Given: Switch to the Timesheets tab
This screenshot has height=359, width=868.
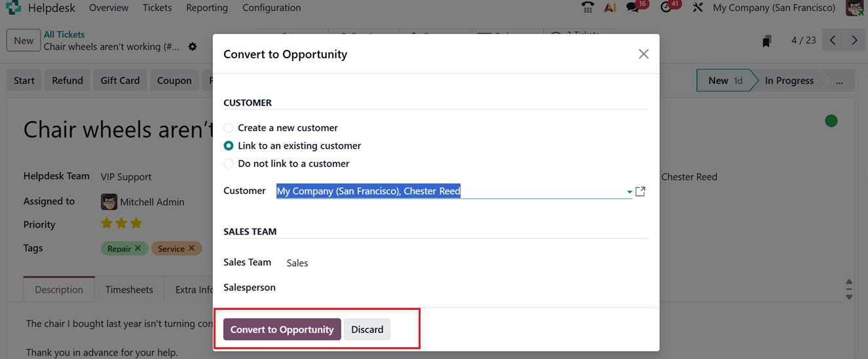Looking at the screenshot, I should [x=129, y=290].
